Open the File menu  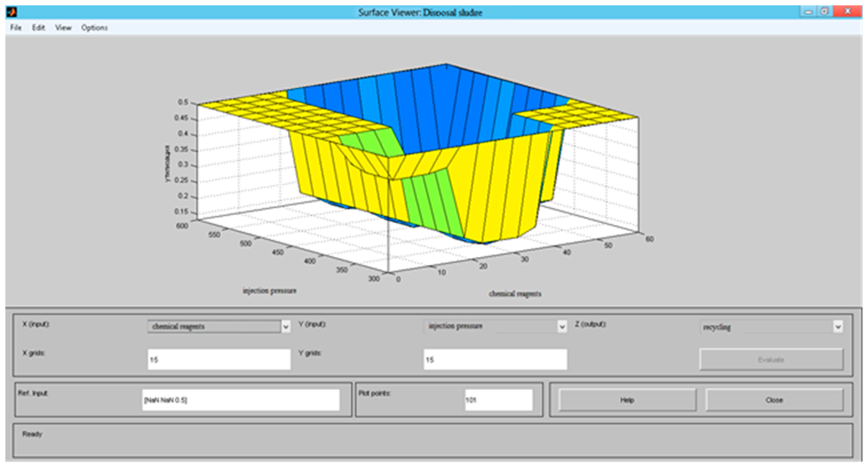pyautogui.click(x=16, y=28)
